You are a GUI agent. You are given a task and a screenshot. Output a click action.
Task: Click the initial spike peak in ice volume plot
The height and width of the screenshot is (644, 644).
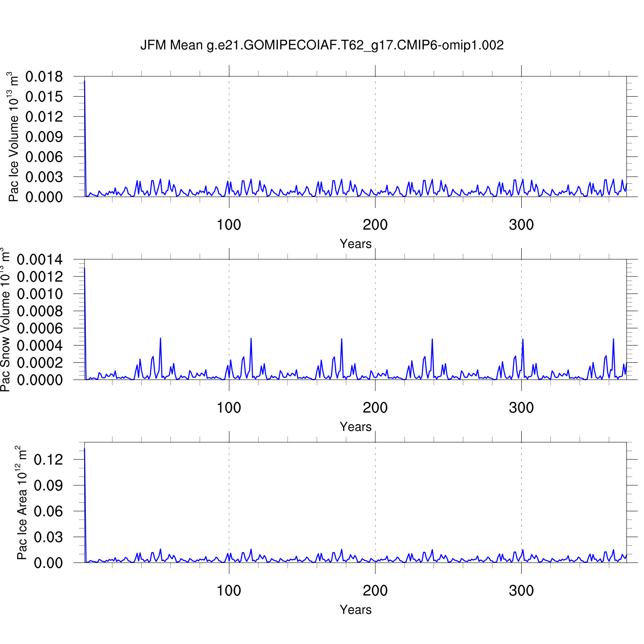click(85, 81)
